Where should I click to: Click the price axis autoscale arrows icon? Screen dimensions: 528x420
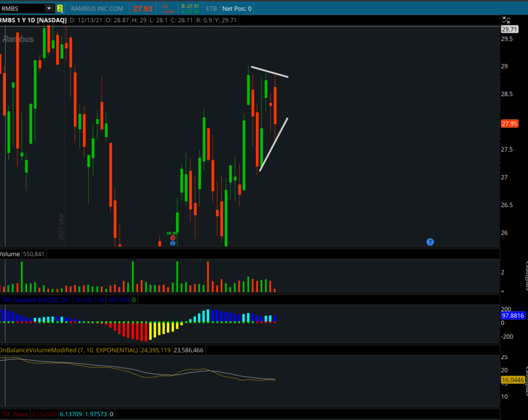pos(506,20)
